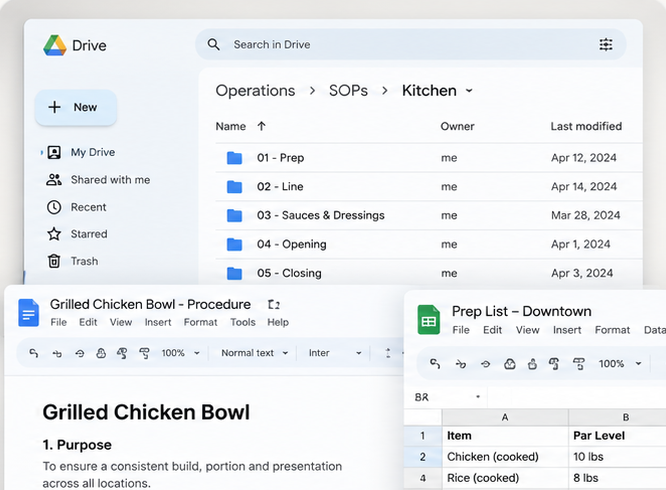Click the New button in Drive
This screenshot has height=490, width=666.
(76, 107)
